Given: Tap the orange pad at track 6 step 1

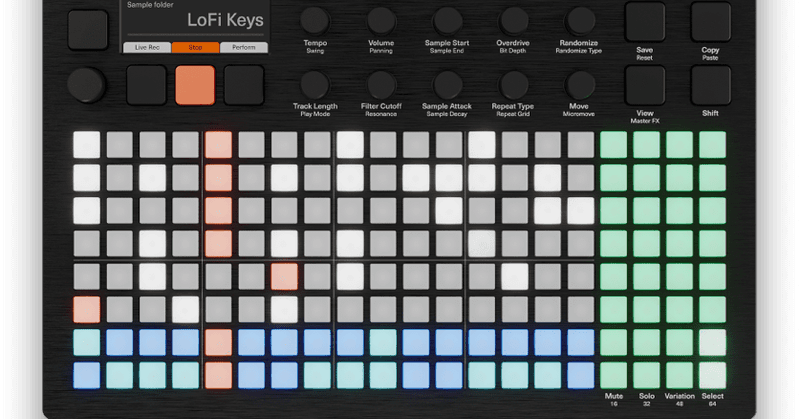Looking at the screenshot, I should click(87, 310).
